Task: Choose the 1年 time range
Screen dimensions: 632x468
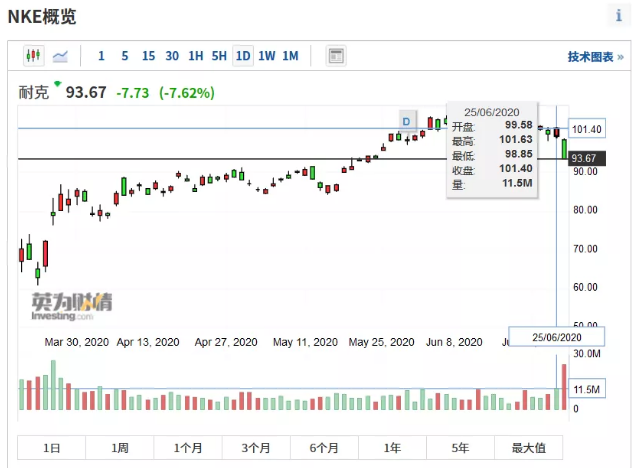Action: tap(392, 447)
